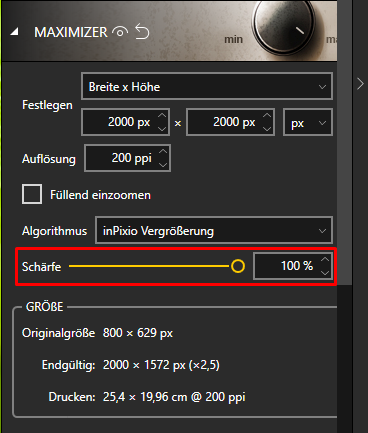Decrease Schärfe percentage with down arrow
The height and width of the screenshot is (433, 368).
(325, 272)
